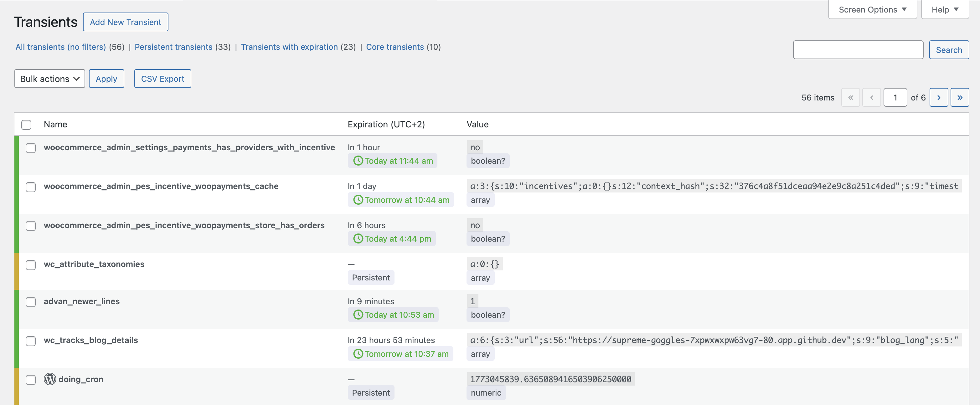
Task: Expand the Screen Options panel
Action: coord(872,9)
